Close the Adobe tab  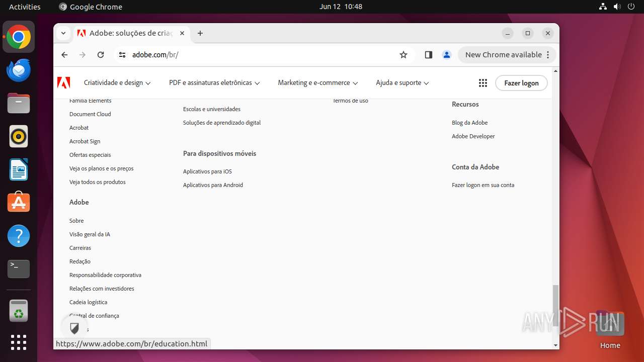[x=182, y=33]
